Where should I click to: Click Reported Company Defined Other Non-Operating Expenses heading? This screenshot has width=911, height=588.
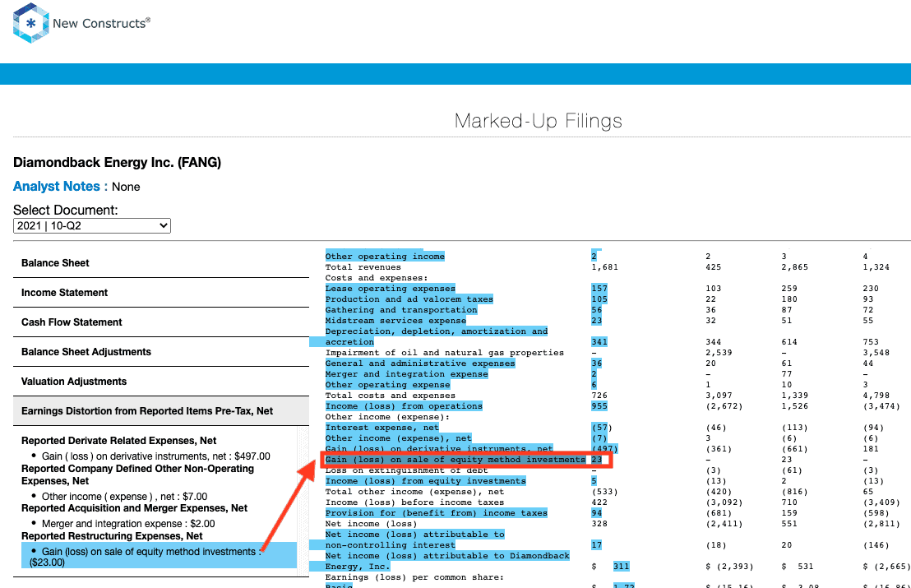point(137,475)
